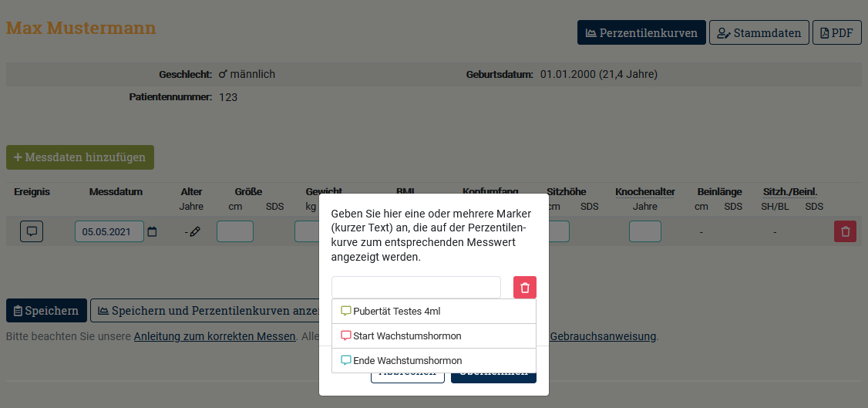Focus the Größe cm input field

235,231
